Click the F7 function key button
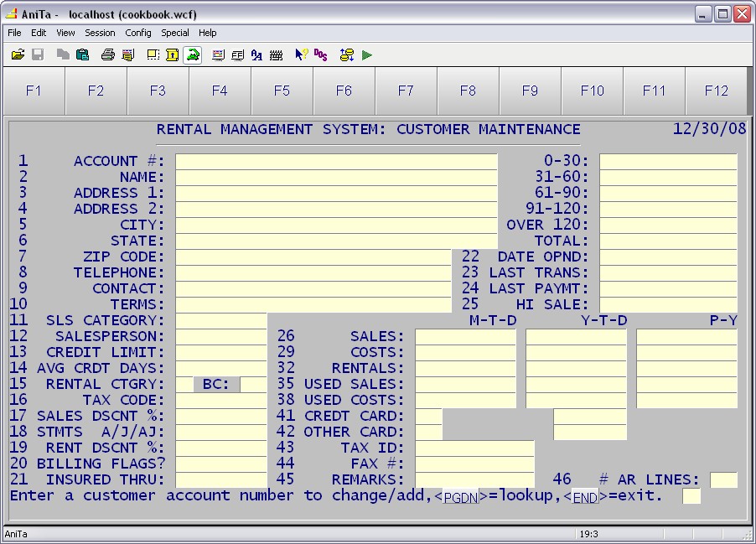 [406, 91]
